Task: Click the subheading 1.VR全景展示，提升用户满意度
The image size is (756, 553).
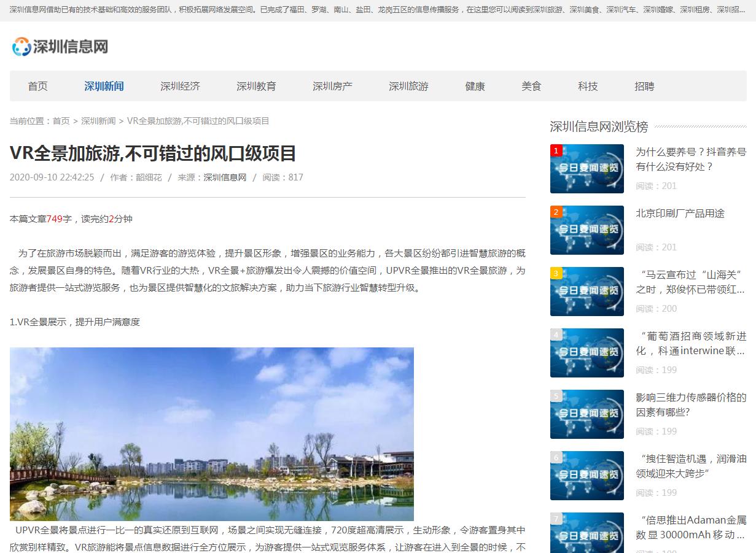Action: (x=75, y=322)
